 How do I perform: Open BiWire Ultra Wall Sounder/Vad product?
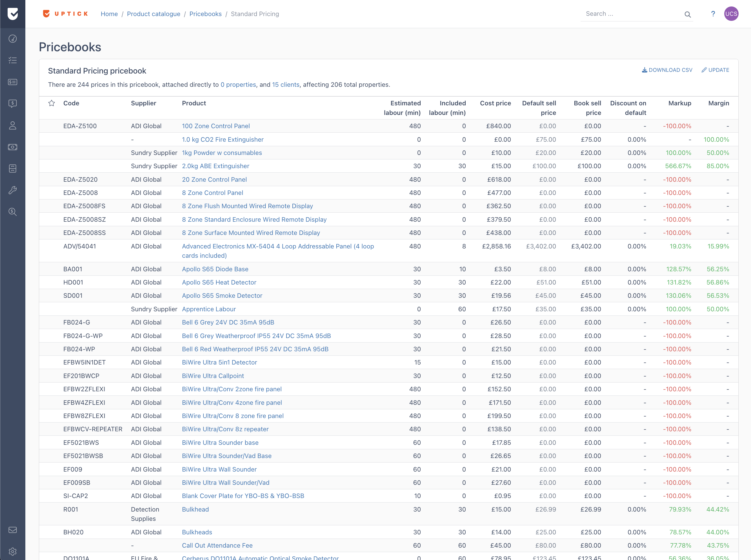pyautogui.click(x=226, y=482)
